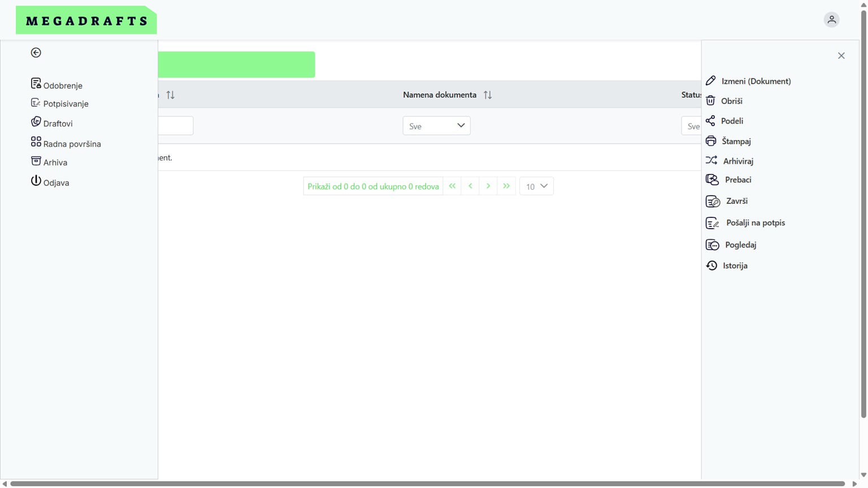
Task: Click the Arhiviraj shuffle icon
Action: tap(711, 161)
